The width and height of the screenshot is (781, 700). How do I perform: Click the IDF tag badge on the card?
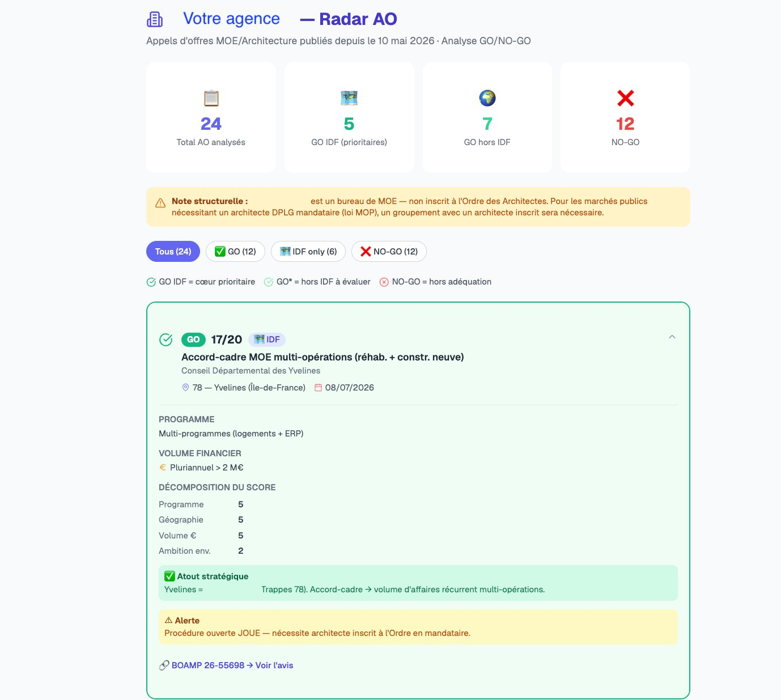pos(267,340)
